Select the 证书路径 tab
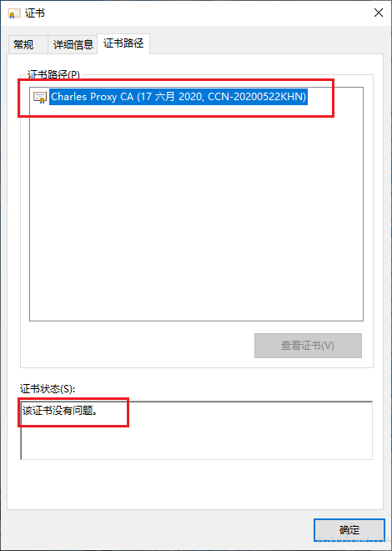The width and height of the screenshot is (392, 551). tap(123, 43)
